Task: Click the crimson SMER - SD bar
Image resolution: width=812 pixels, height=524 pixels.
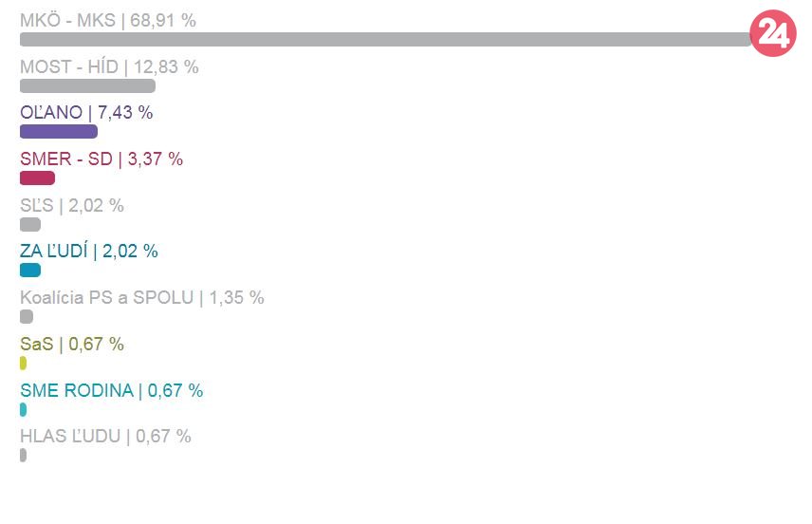Action: (x=37, y=178)
